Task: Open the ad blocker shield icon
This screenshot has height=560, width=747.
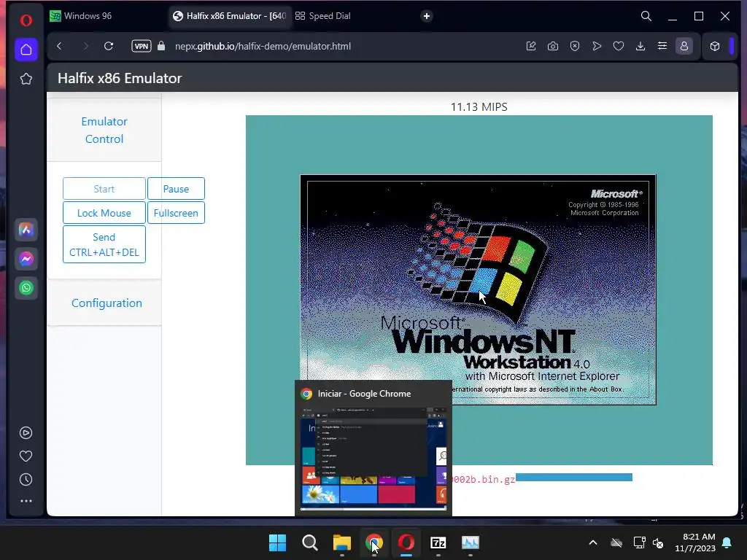Action: click(575, 46)
